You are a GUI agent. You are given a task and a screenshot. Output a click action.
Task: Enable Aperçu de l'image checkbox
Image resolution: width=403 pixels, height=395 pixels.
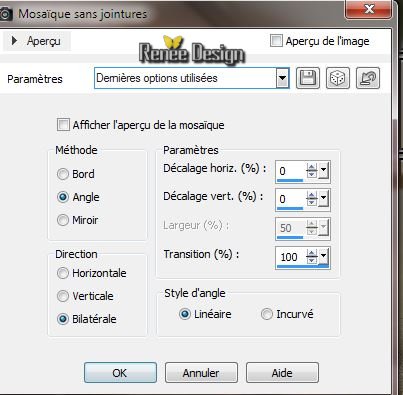276,41
